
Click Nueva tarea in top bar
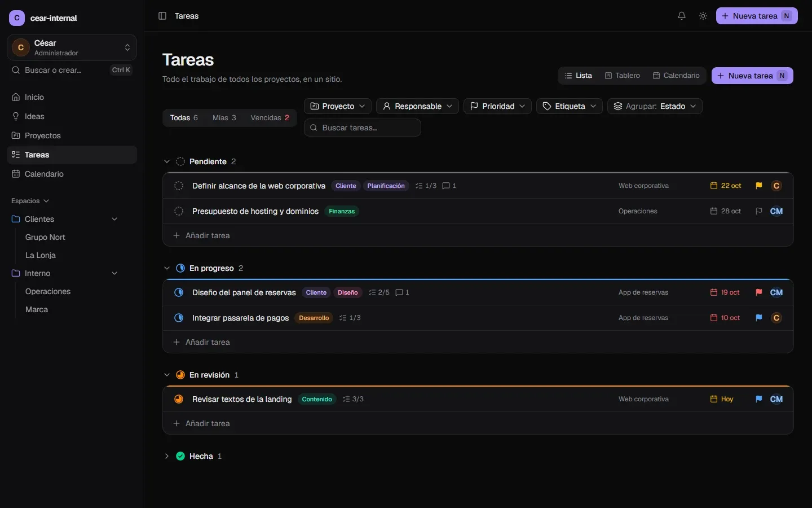757,16
